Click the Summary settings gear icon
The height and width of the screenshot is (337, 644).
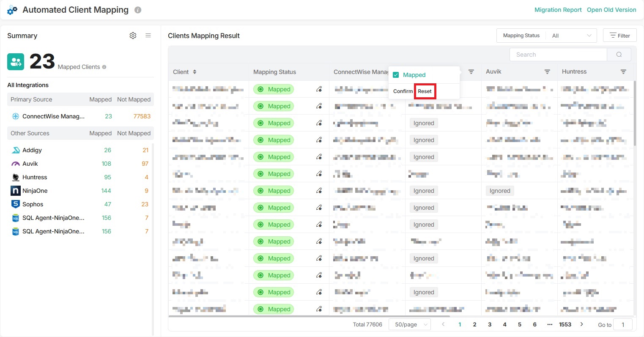click(133, 36)
